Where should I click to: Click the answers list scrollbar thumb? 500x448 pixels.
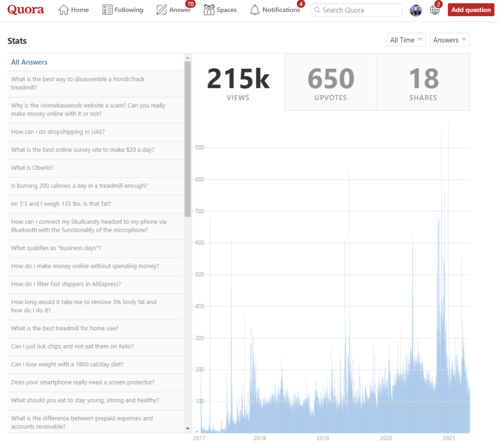(187, 139)
